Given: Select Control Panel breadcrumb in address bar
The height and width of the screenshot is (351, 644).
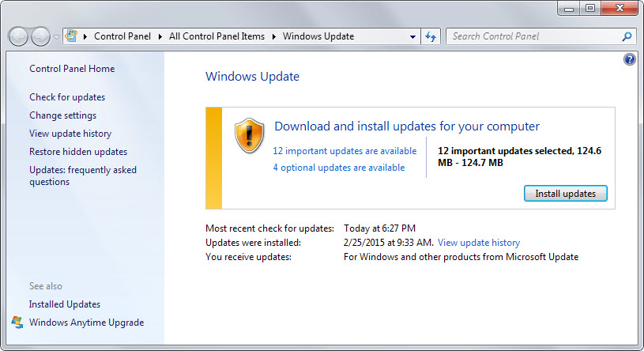Looking at the screenshot, I should 122,36.
